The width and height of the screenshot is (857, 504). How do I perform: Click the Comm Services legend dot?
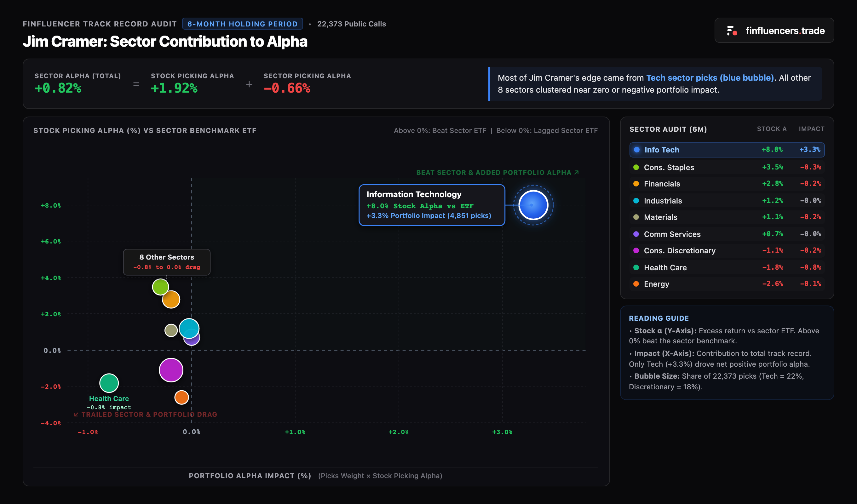(636, 234)
